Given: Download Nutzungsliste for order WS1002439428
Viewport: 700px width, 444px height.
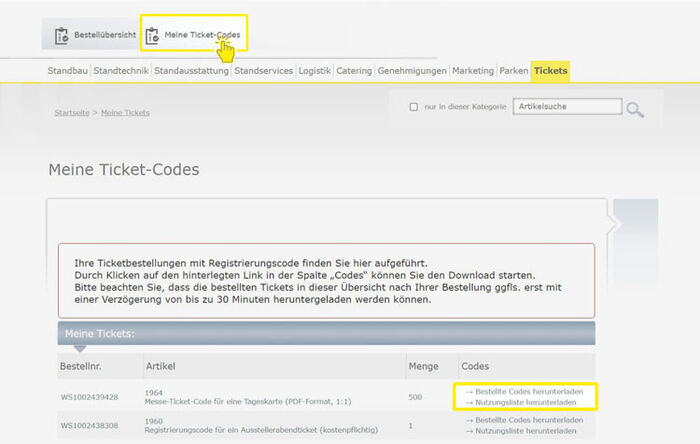Looking at the screenshot, I should pos(525,402).
